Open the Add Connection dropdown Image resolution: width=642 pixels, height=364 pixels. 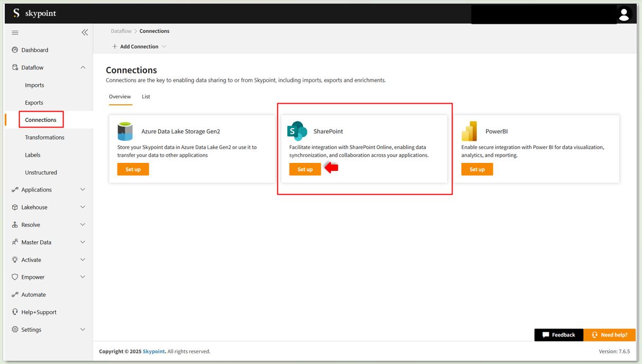[139, 47]
